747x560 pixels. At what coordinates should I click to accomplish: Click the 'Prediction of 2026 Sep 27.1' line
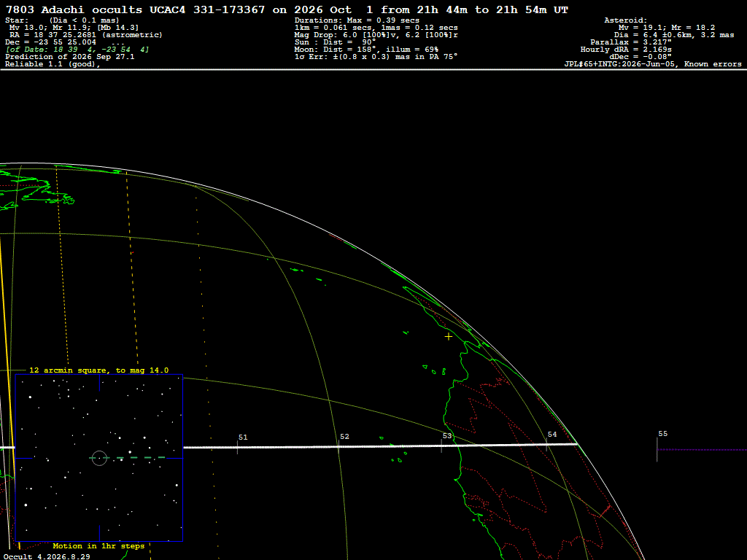click(69, 57)
